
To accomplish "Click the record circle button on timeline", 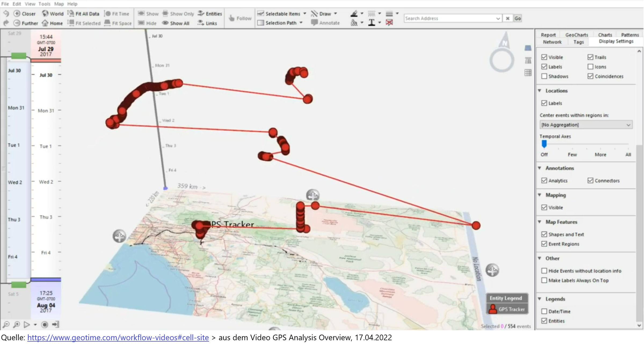I will (x=45, y=325).
